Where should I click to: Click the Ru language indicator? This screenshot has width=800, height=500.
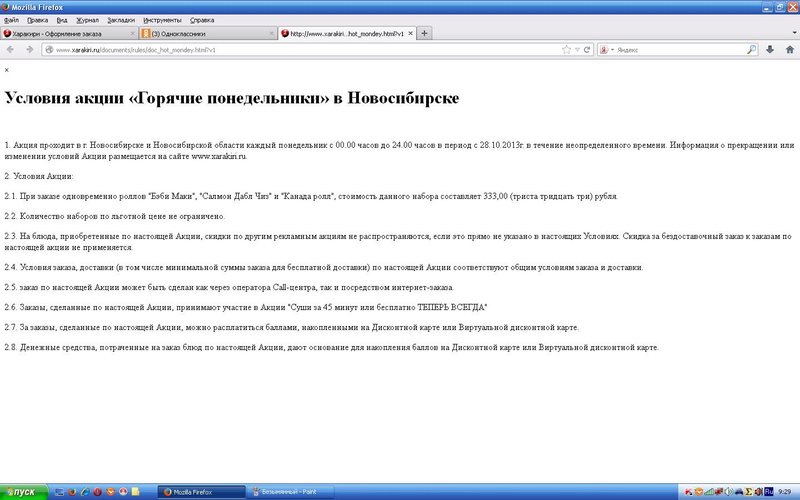(768, 492)
